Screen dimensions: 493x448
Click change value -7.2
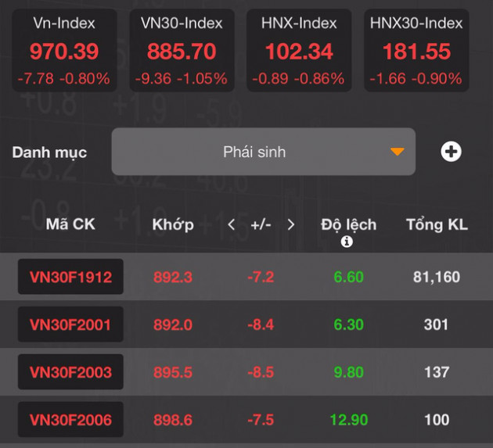pyautogui.click(x=261, y=277)
